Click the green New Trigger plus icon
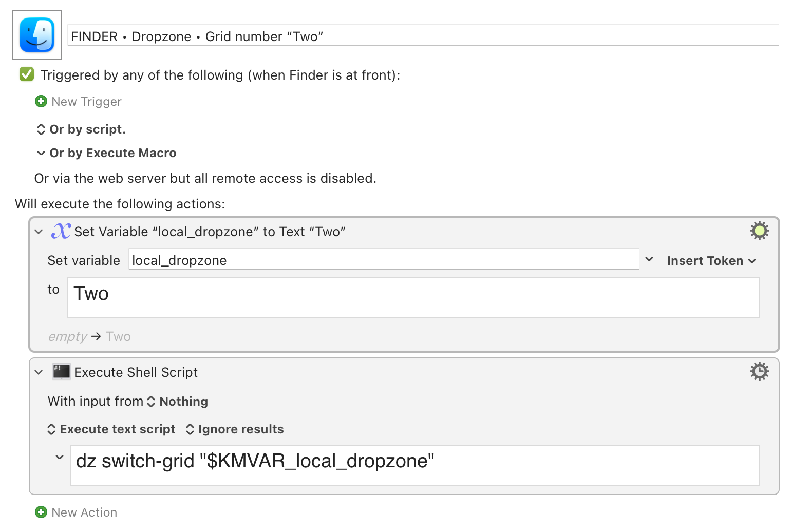 tap(41, 102)
